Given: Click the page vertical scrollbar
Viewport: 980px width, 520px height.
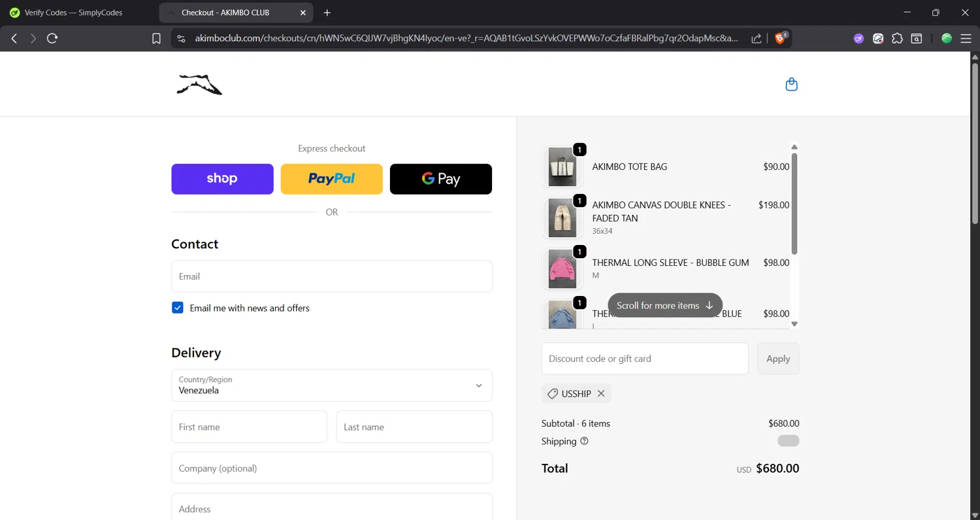Looking at the screenshot, I should 975,144.
